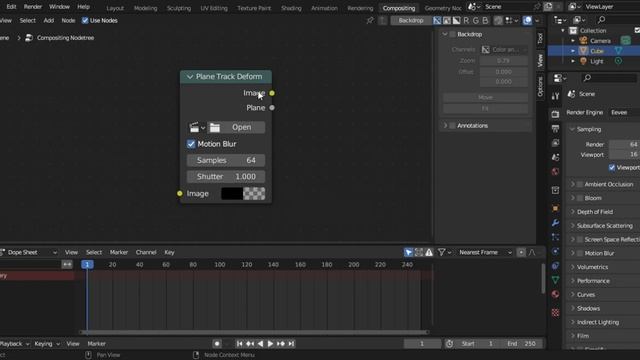640x360 pixels.
Task: Expand the Camera item in outliner
Action: (573, 41)
